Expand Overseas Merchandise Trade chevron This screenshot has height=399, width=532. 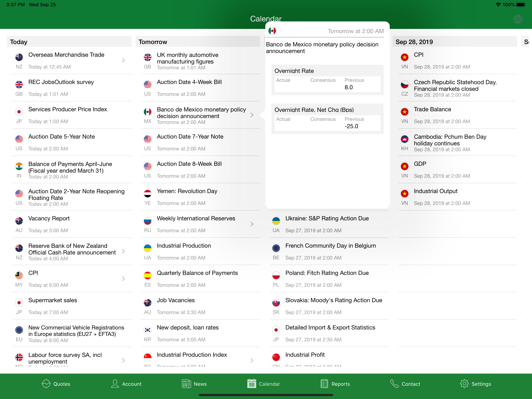pyautogui.click(x=123, y=60)
